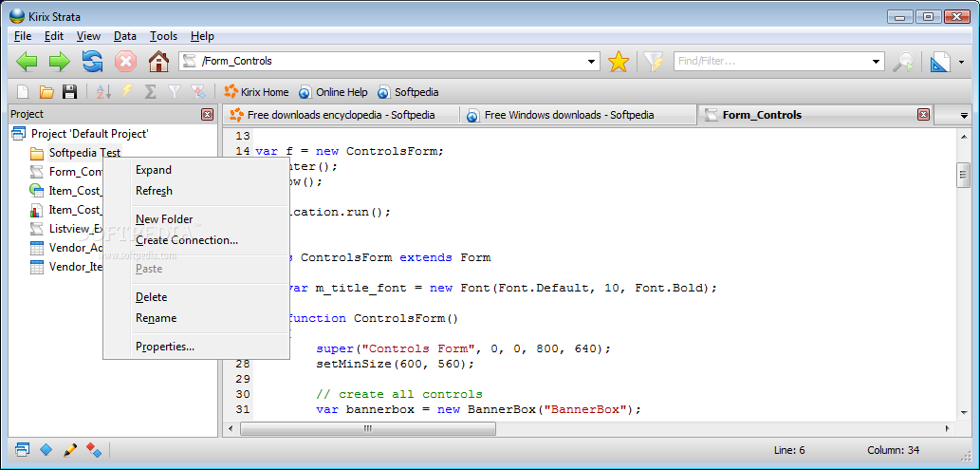Click code line number 31
This screenshot has height=470, width=980.
pyautogui.click(x=243, y=410)
